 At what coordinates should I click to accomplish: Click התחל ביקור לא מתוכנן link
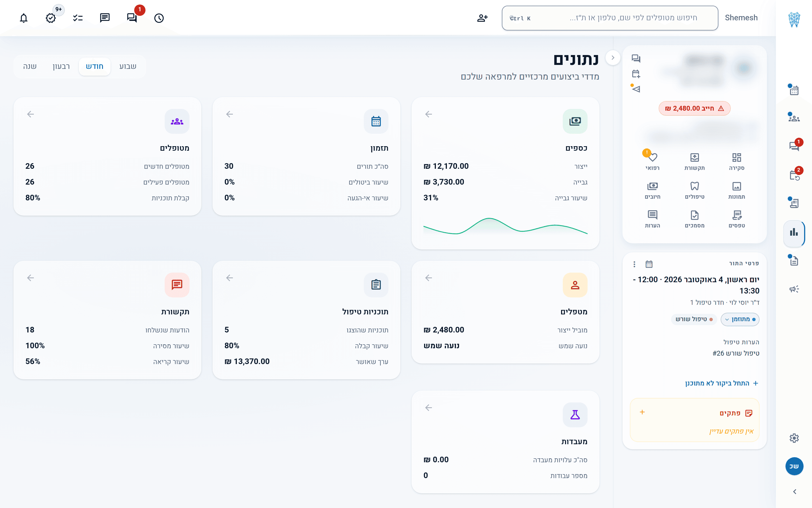(x=722, y=383)
